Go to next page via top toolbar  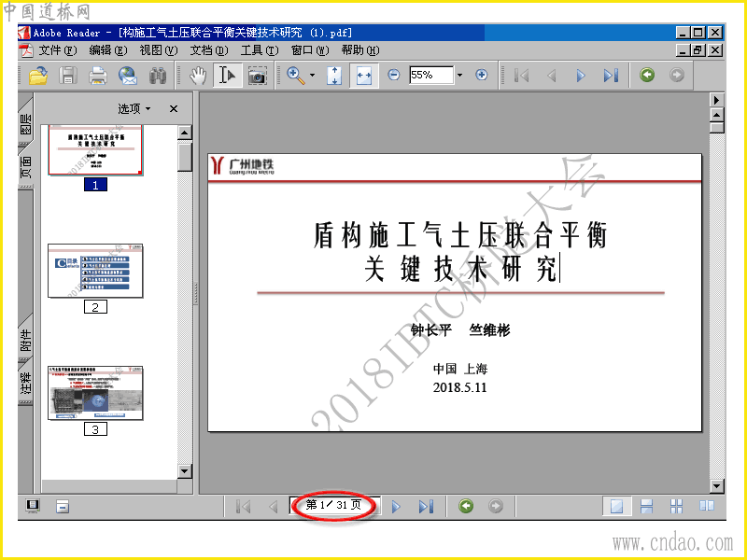coord(581,76)
